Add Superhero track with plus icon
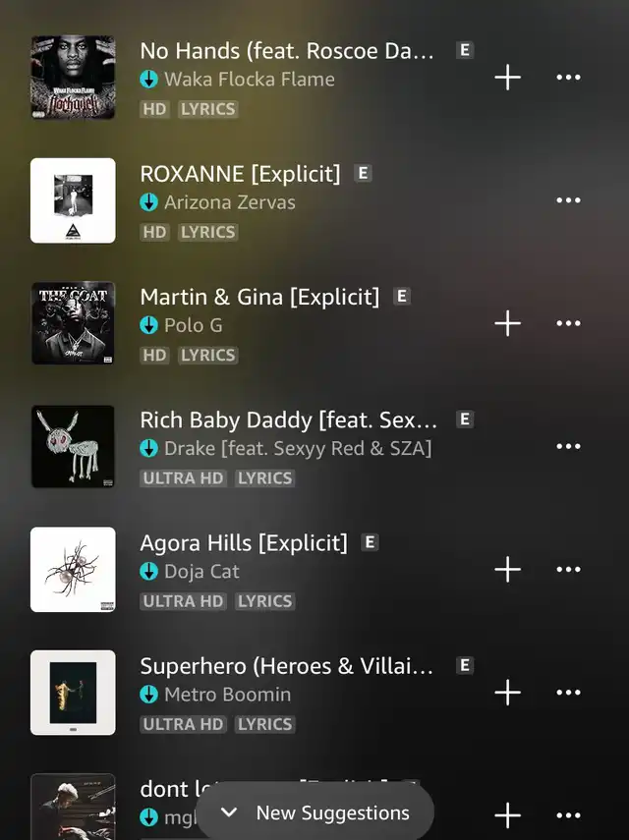Image resolution: width=629 pixels, height=840 pixels. coord(507,693)
